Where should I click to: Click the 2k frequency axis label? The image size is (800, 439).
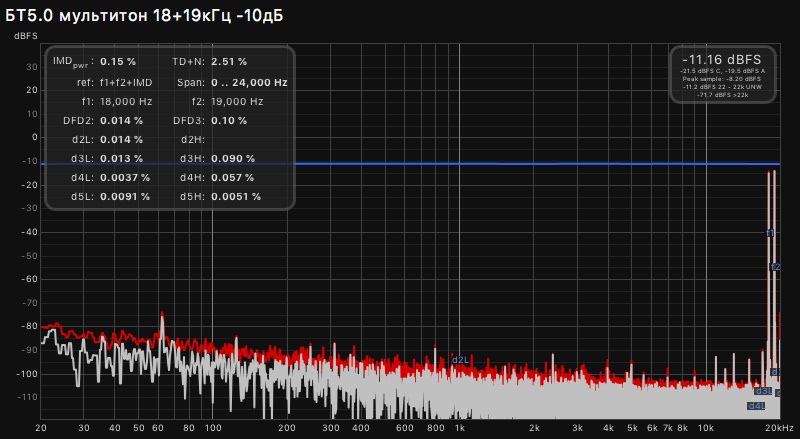tap(534, 428)
